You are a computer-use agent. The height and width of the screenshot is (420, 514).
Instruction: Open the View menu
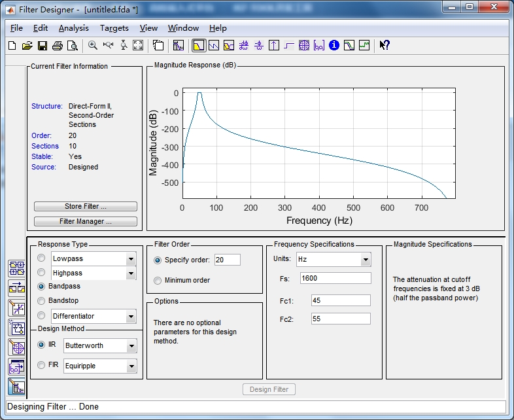click(148, 28)
